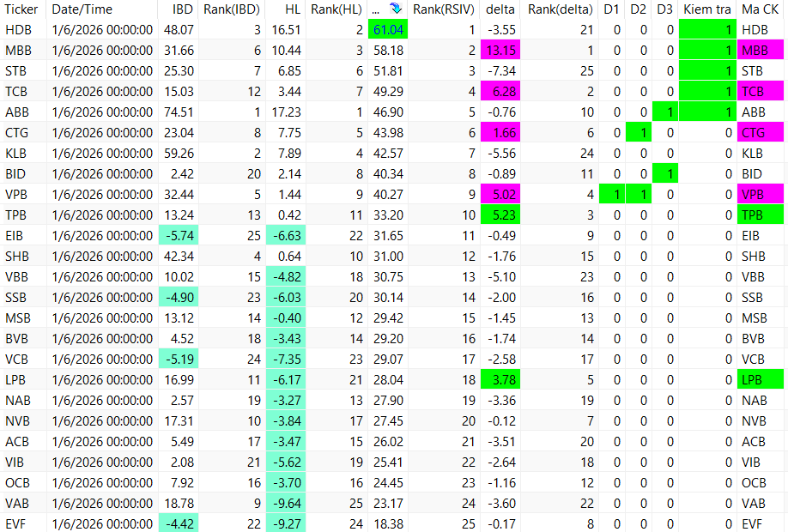This screenshot has height=532, width=788.
Task: Click the magenta CTG cell in Ma CK
Action: (x=761, y=133)
